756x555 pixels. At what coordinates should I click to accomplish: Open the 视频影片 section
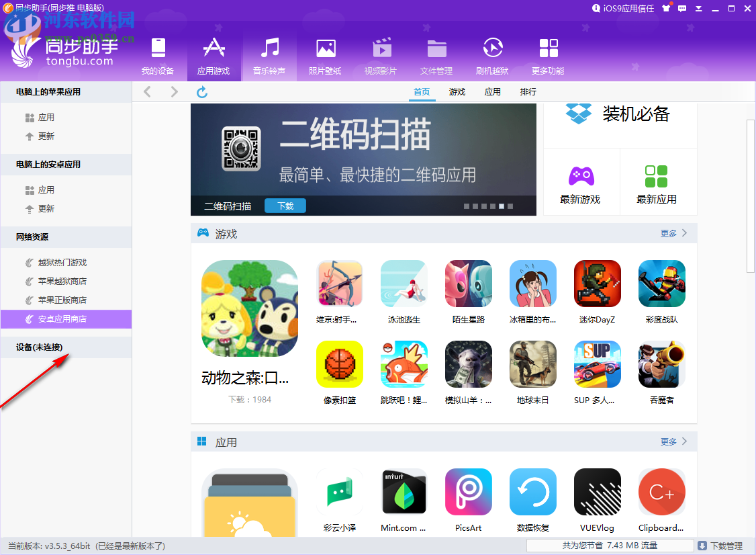click(381, 55)
